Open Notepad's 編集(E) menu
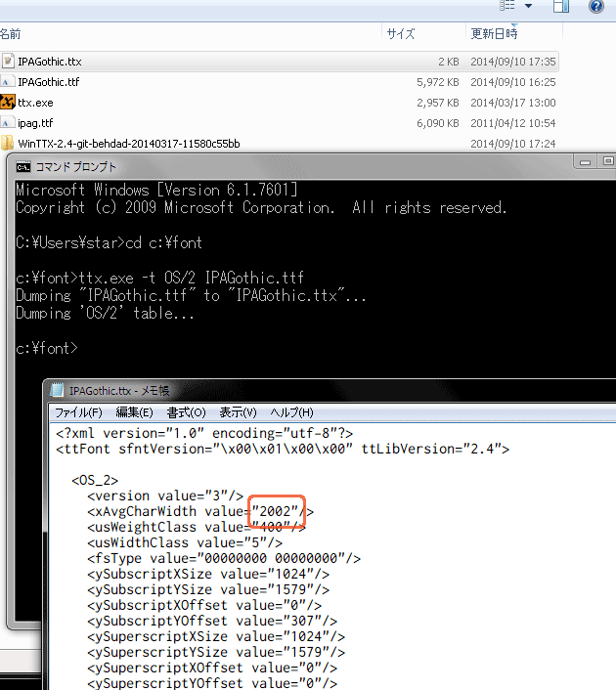The height and width of the screenshot is (690, 616). click(134, 412)
